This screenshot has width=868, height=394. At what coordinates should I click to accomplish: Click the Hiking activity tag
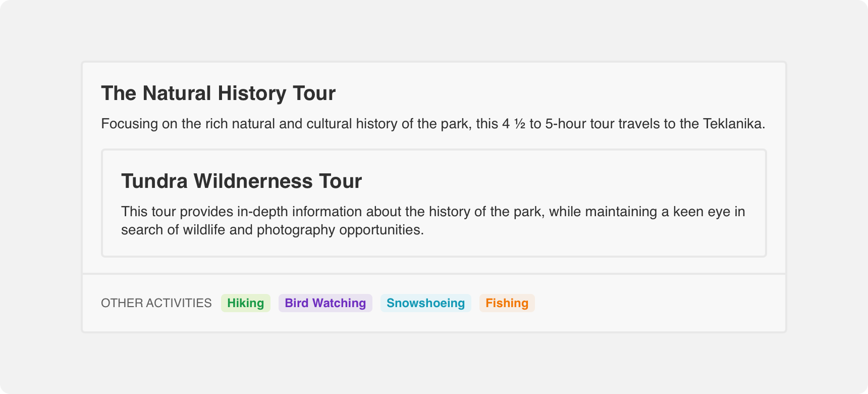click(x=246, y=303)
